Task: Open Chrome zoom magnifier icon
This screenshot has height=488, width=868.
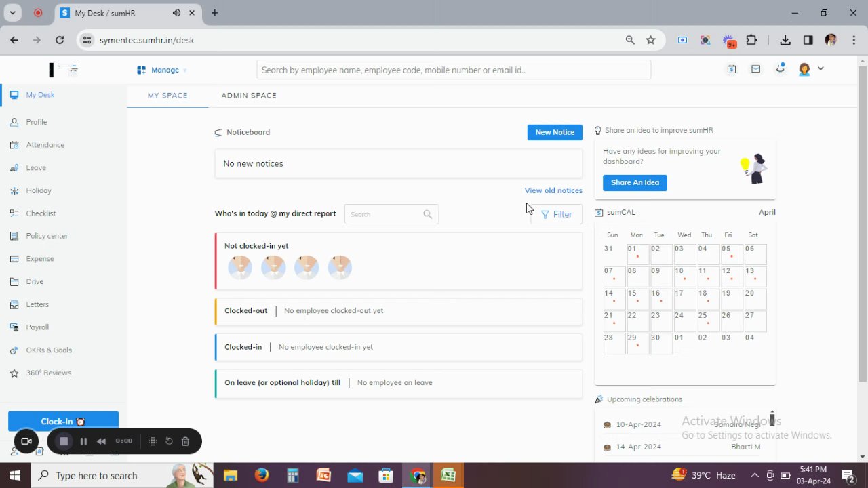Action: point(630,40)
